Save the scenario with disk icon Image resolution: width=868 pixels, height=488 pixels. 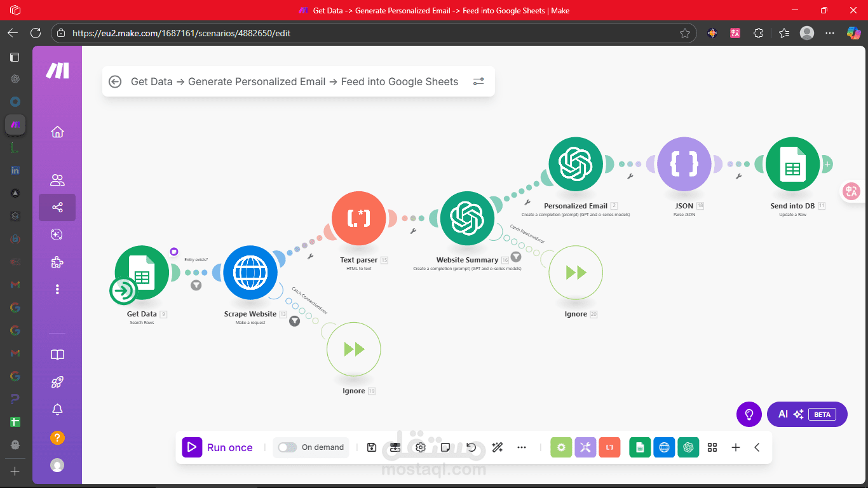tap(372, 447)
